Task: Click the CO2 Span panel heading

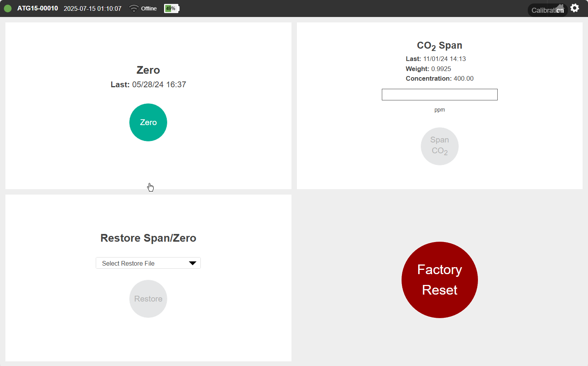Action: point(439,46)
